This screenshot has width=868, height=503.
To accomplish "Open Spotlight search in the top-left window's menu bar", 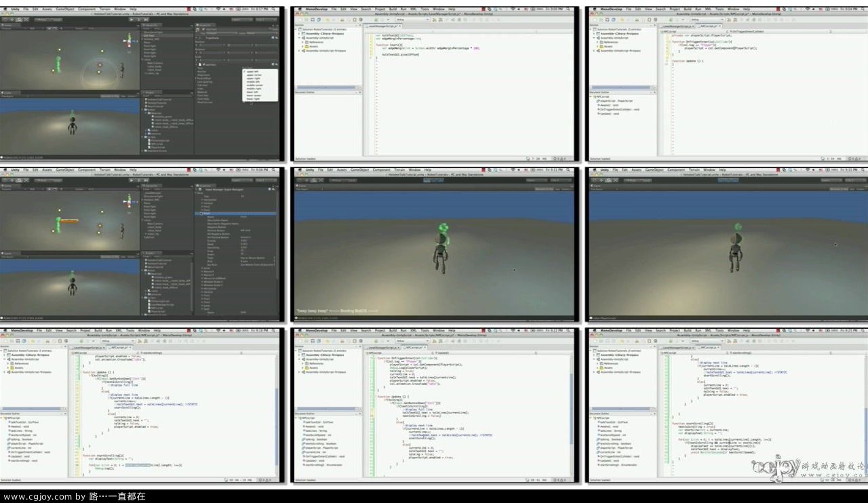I will point(273,9).
